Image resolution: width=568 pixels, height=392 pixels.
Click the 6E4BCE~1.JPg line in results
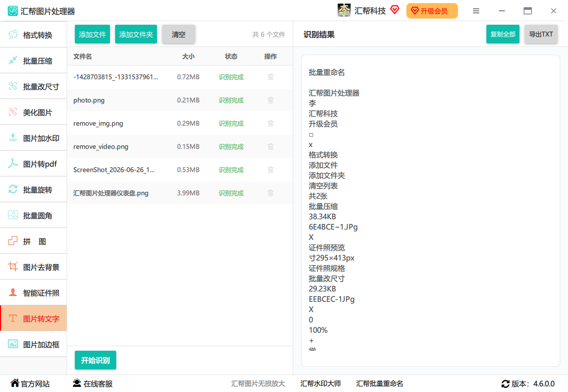(333, 227)
